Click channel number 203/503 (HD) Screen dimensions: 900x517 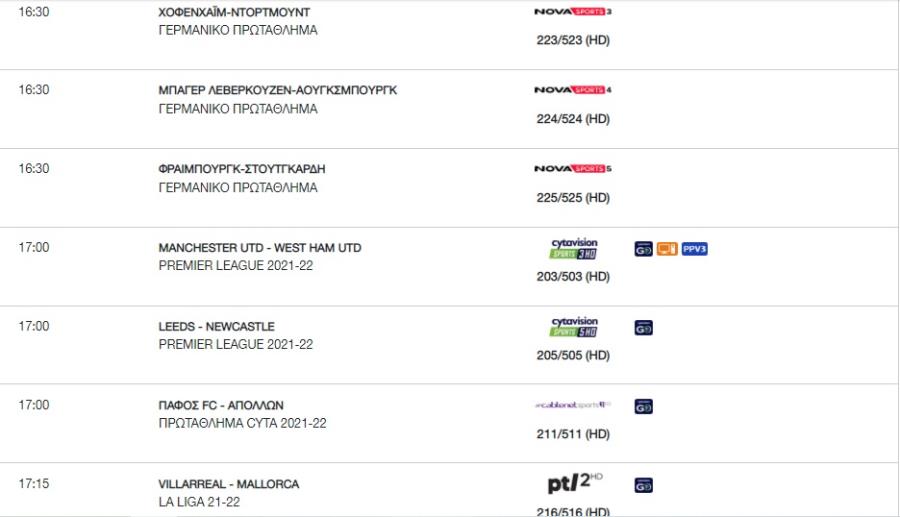(x=573, y=277)
